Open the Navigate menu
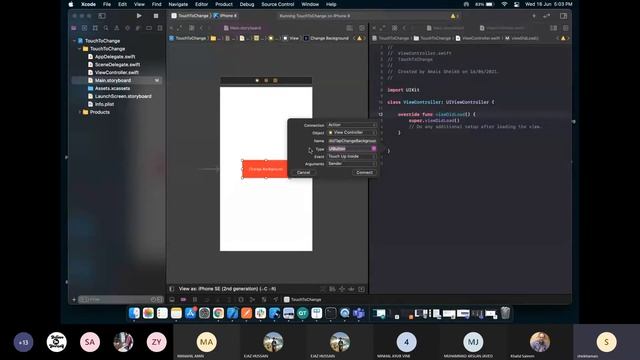This screenshot has width=640, height=360. [x=178, y=4]
